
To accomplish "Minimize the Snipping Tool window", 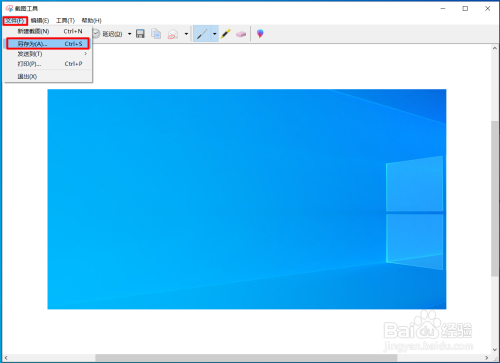I will (443, 9).
